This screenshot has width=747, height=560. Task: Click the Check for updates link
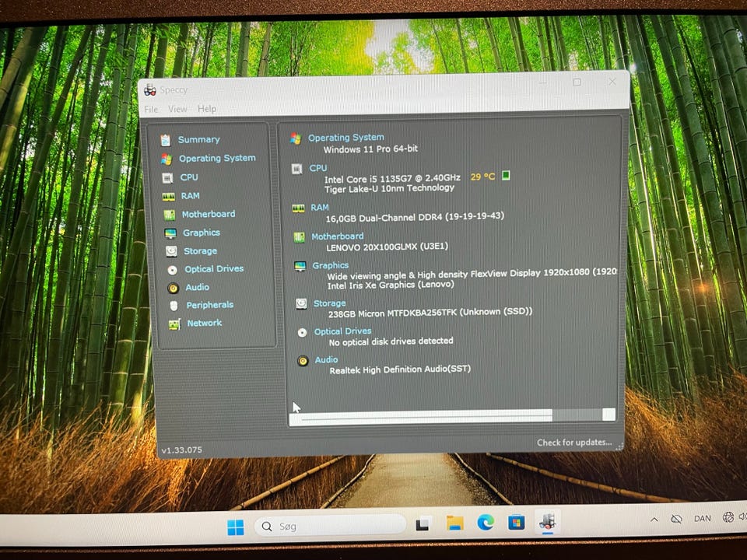point(574,443)
